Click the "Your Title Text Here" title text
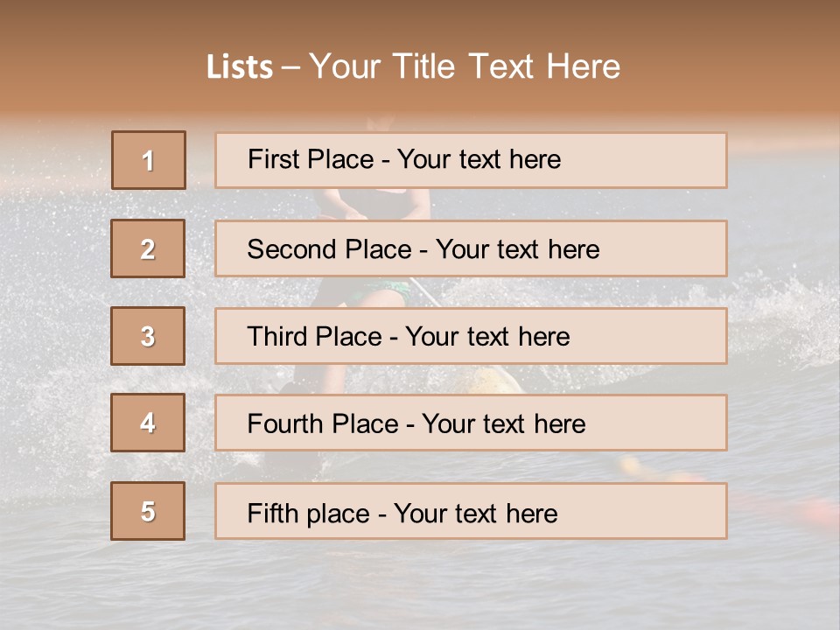Image resolution: width=840 pixels, height=630 pixels. pos(465,67)
